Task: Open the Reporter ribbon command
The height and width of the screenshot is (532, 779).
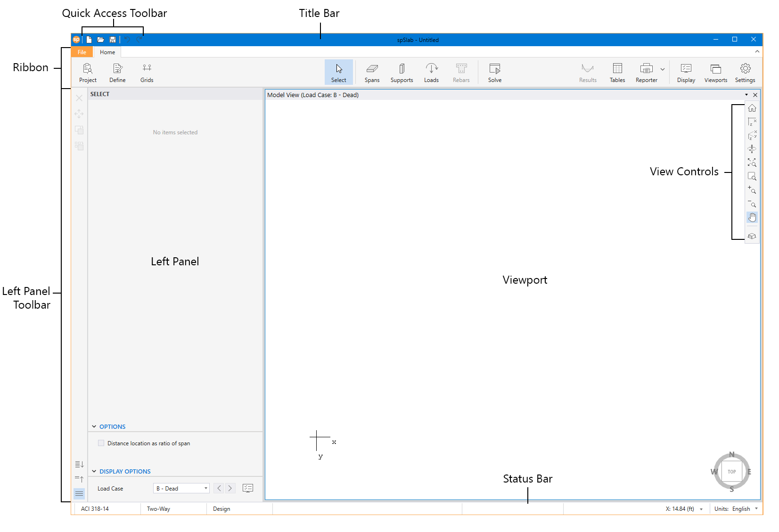Action: (647, 73)
